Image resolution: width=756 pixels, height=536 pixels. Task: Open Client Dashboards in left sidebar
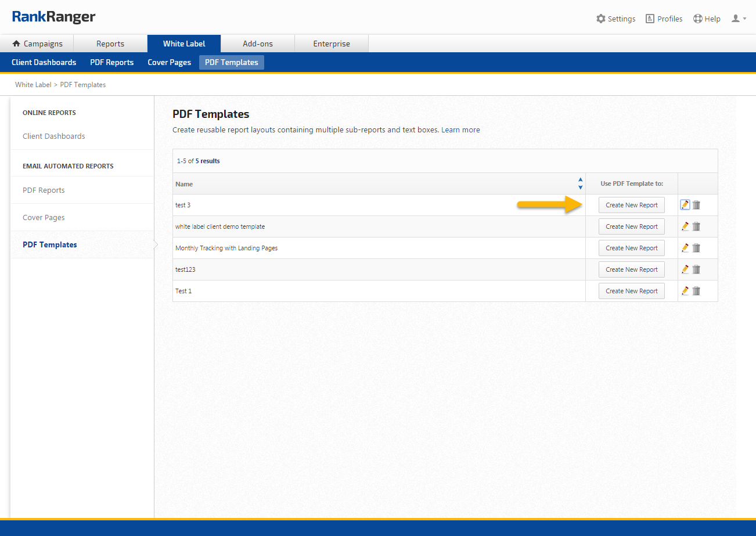coord(53,136)
